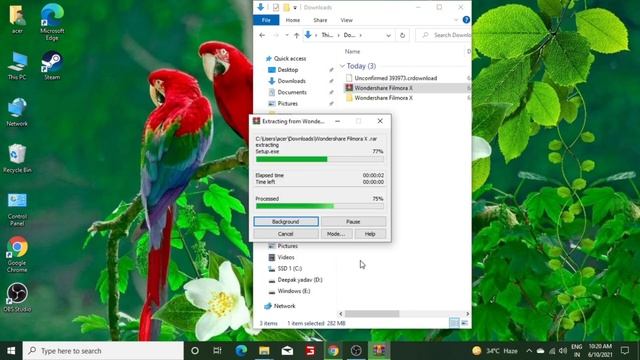The image size is (640, 360).
Task: Open volume control in system tray
Action: tap(563, 351)
